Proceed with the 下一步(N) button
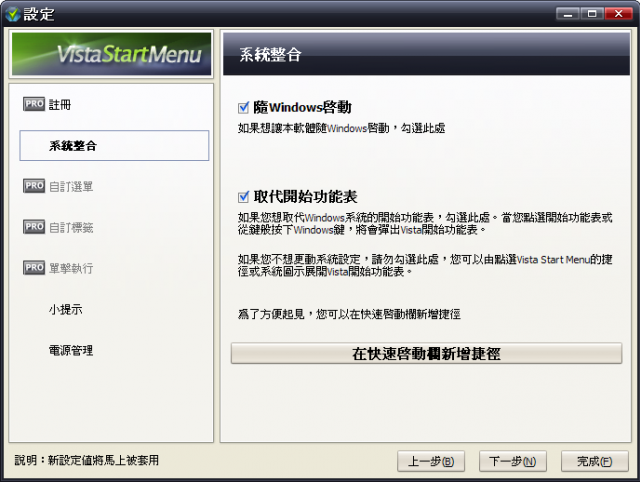 pos(513,461)
